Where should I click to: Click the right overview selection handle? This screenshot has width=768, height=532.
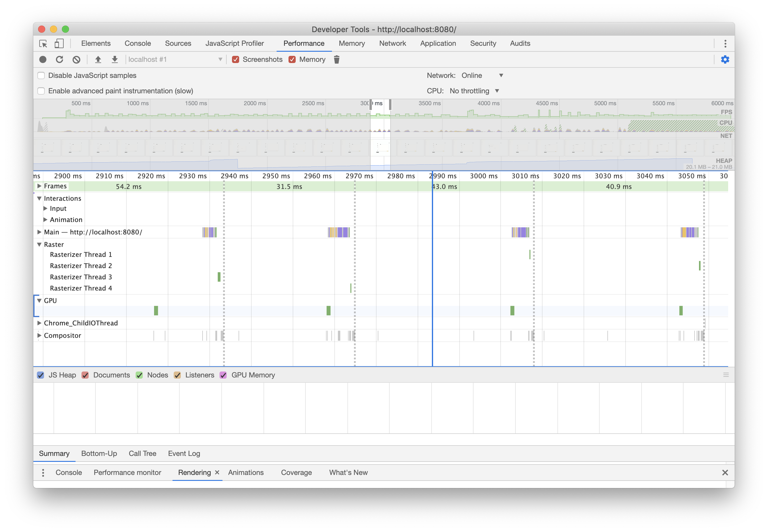pyautogui.click(x=390, y=104)
